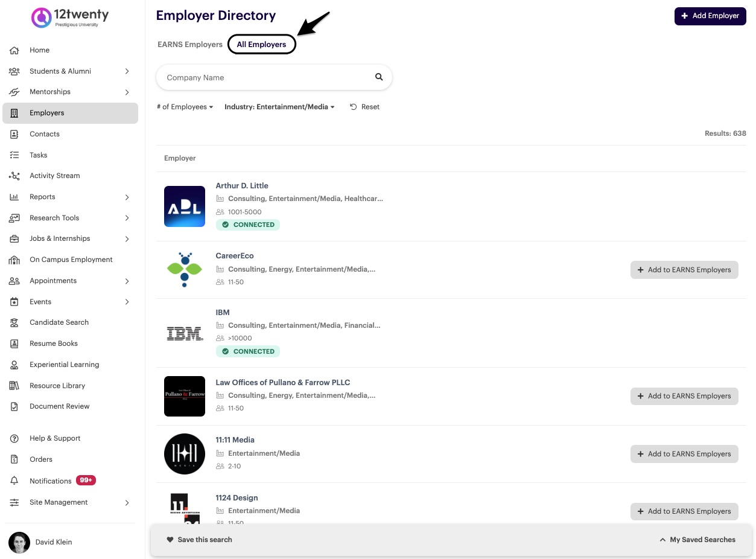Open Home via the house icon
Image resolution: width=756 pixels, height=559 pixels.
14,50
